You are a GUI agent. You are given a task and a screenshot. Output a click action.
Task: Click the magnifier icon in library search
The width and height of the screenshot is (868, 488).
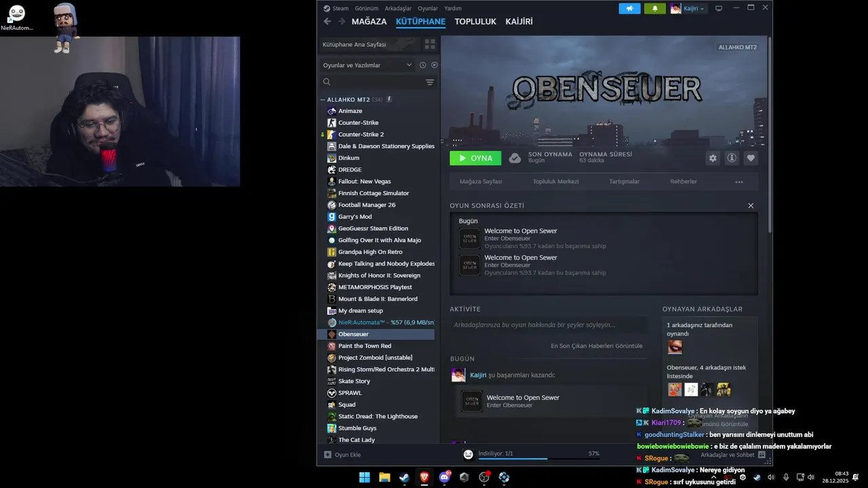[x=327, y=82]
